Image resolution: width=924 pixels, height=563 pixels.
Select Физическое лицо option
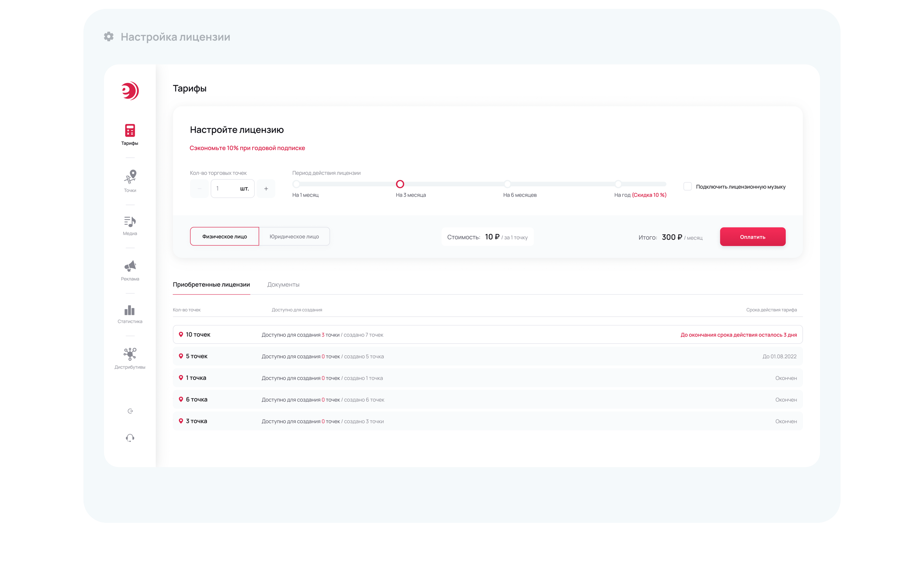pyautogui.click(x=224, y=236)
